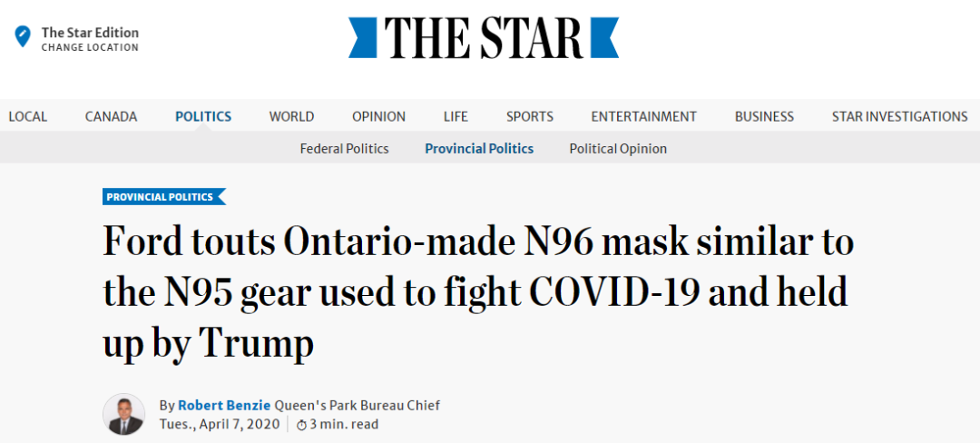Screen dimensions: 980x443
Task: Click the Provincial Politics category tag
Action: [x=164, y=197]
